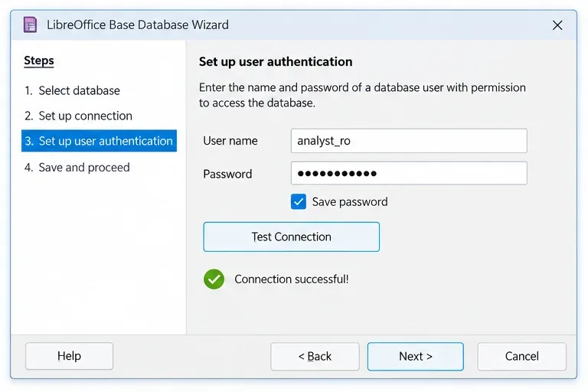Screen dimensions: 588x392
Task: Click the 'LibreOffice Base Database Wizard' title text
Action: pyautogui.click(x=138, y=24)
